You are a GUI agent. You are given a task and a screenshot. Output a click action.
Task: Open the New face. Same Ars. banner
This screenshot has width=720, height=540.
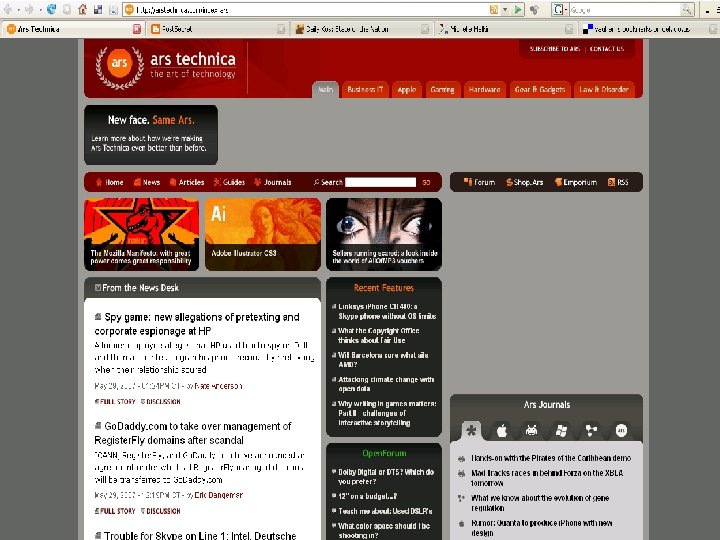point(151,135)
